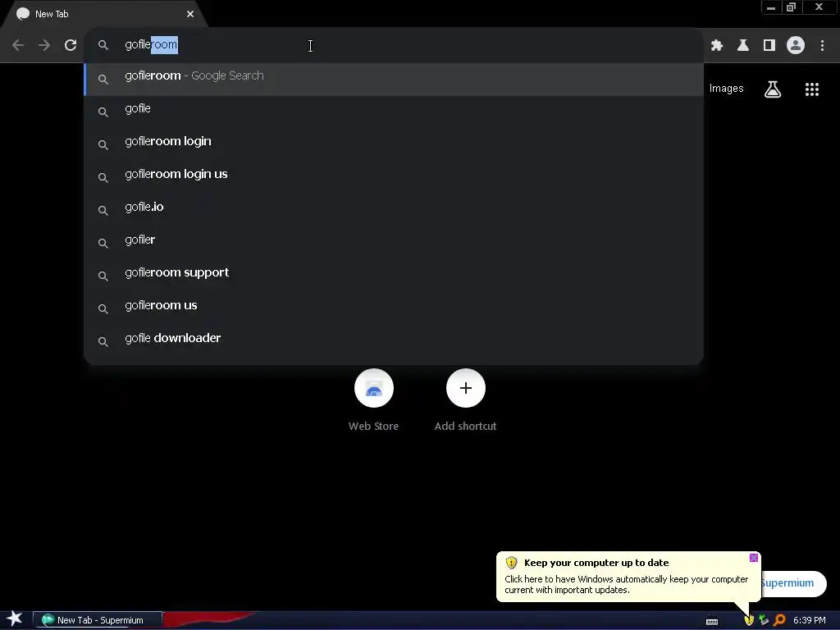The width and height of the screenshot is (840, 630).
Task: Close the New Tab tab
Action: coord(190,14)
